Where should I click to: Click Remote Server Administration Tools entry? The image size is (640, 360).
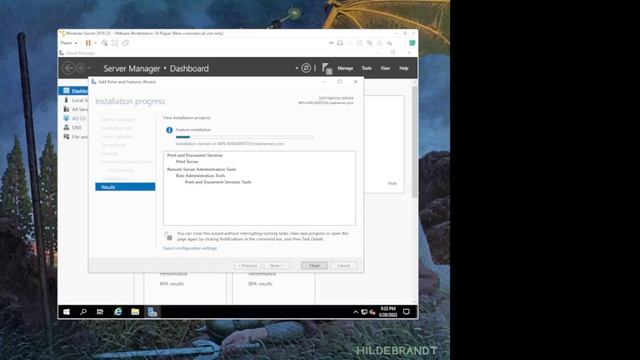(x=202, y=169)
